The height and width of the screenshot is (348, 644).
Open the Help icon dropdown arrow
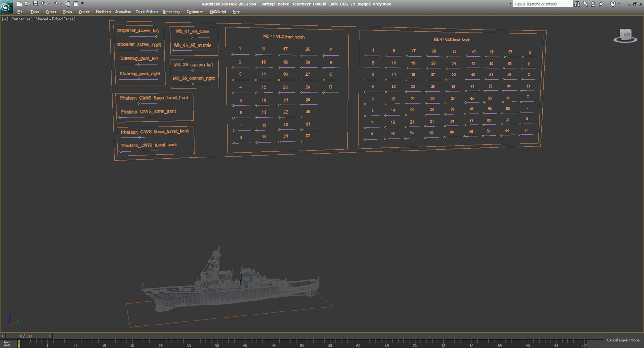pos(619,4)
